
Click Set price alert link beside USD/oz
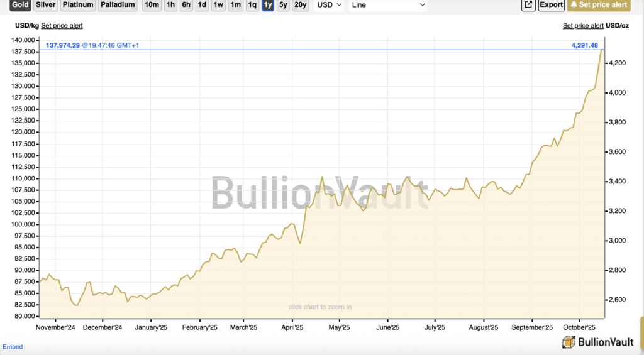click(x=583, y=26)
